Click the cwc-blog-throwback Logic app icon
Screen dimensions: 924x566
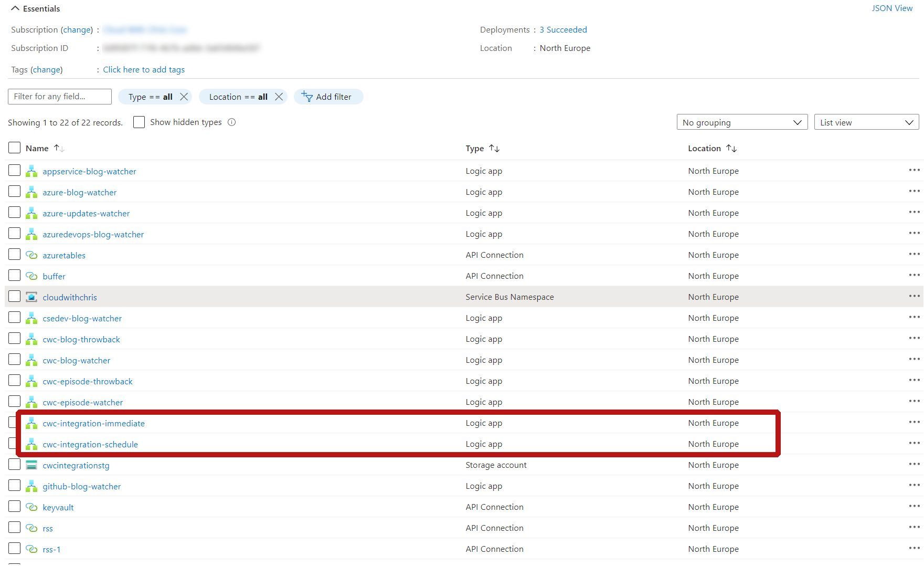31,339
